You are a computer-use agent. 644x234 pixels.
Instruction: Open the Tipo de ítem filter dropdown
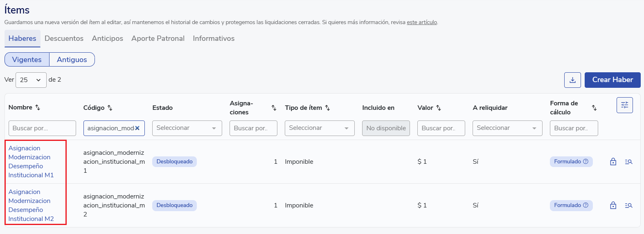pyautogui.click(x=319, y=128)
